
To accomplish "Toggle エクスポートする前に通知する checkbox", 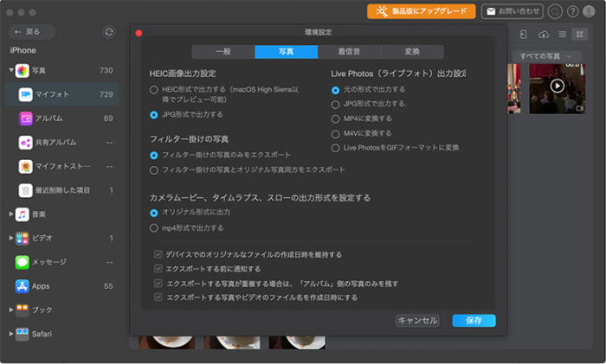I will [x=158, y=268].
